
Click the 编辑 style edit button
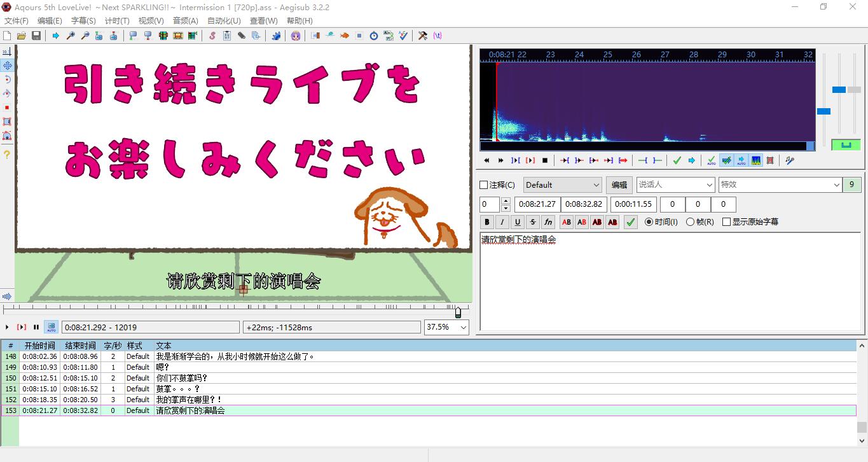(619, 185)
